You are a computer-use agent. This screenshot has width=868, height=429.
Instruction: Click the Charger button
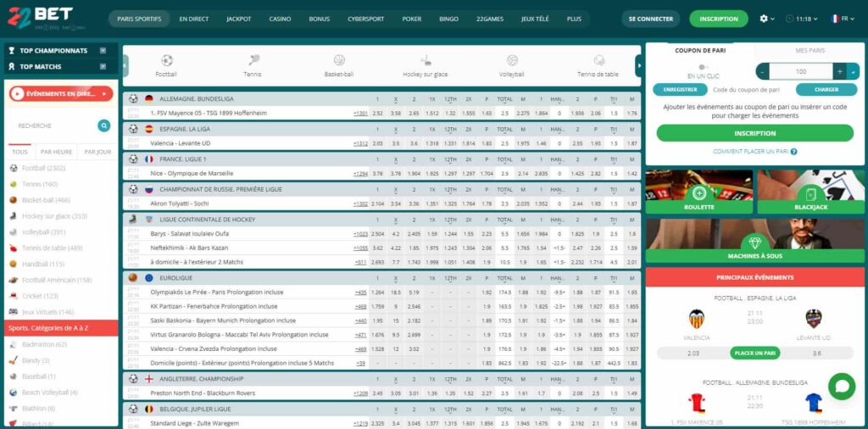tap(826, 89)
